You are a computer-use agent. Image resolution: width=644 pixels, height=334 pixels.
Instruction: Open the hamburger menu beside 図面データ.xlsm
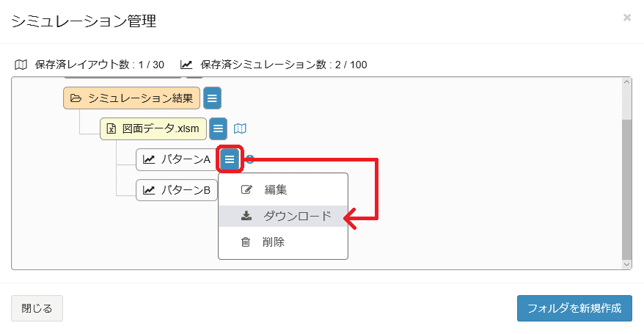coord(218,128)
